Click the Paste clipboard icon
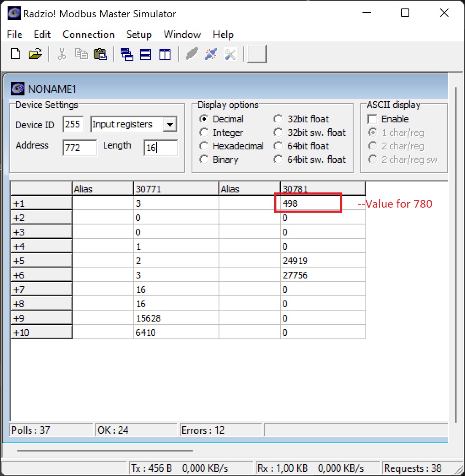The image size is (465, 476). pyautogui.click(x=100, y=54)
